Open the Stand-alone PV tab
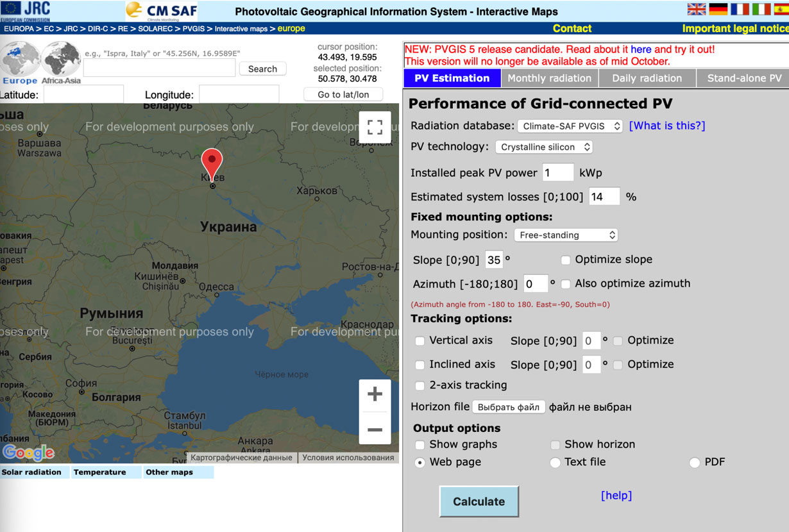This screenshot has height=532, width=789. 744,78
